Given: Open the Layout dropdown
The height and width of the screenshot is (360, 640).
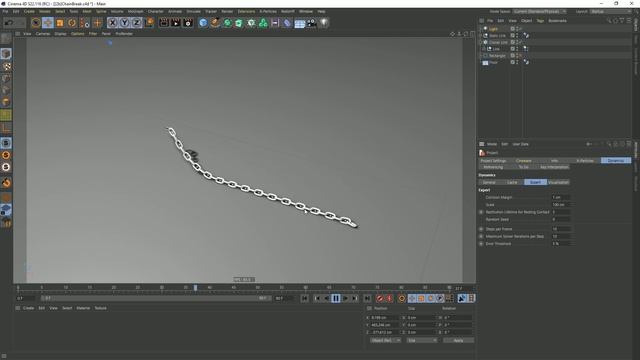Looking at the screenshot, I should pyautogui.click(x=610, y=11).
